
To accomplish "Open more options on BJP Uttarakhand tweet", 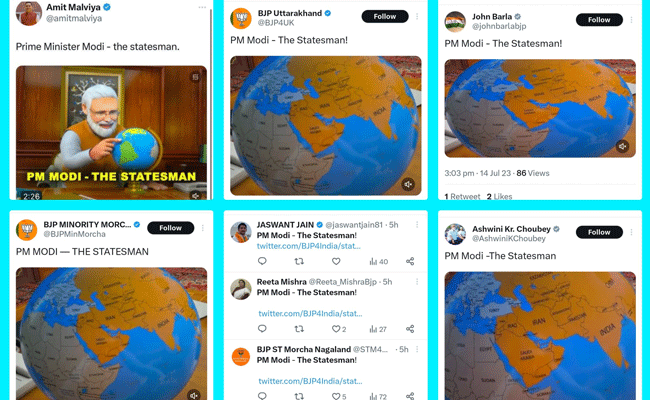I will coord(417,17).
